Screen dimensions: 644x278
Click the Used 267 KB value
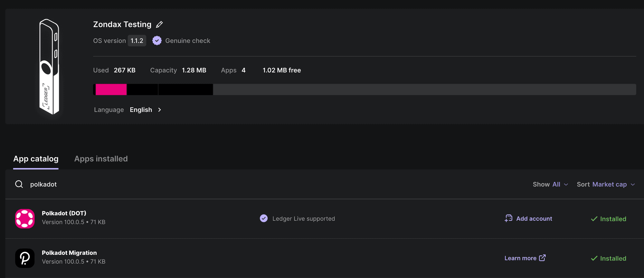(x=125, y=70)
